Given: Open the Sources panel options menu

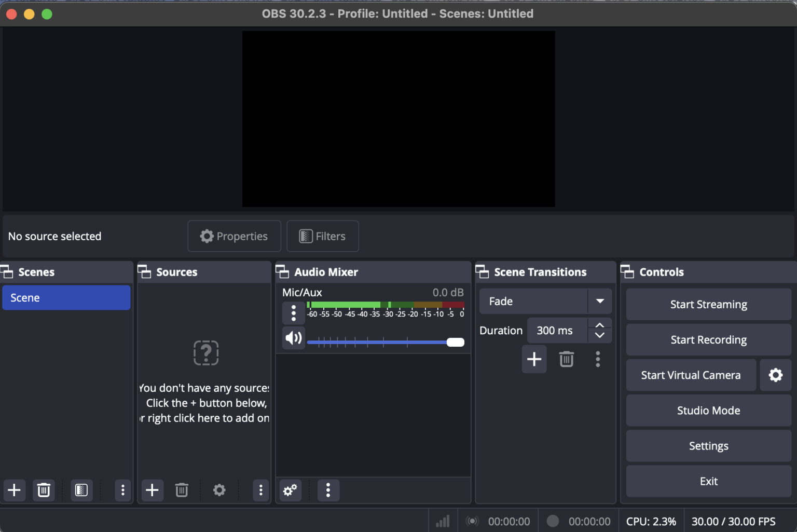Looking at the screenshot, I should click(260, 490).
